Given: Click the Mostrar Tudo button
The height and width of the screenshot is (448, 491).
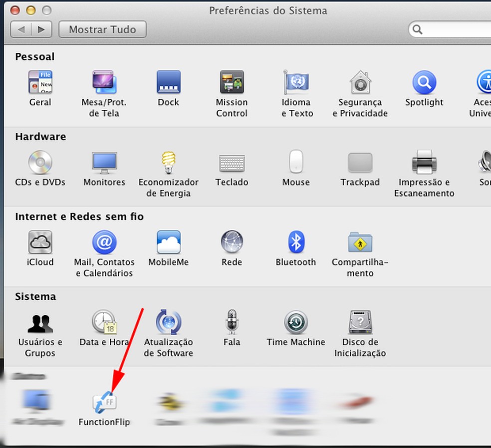Looking at the screenshot, I should [x=102, y=29].
